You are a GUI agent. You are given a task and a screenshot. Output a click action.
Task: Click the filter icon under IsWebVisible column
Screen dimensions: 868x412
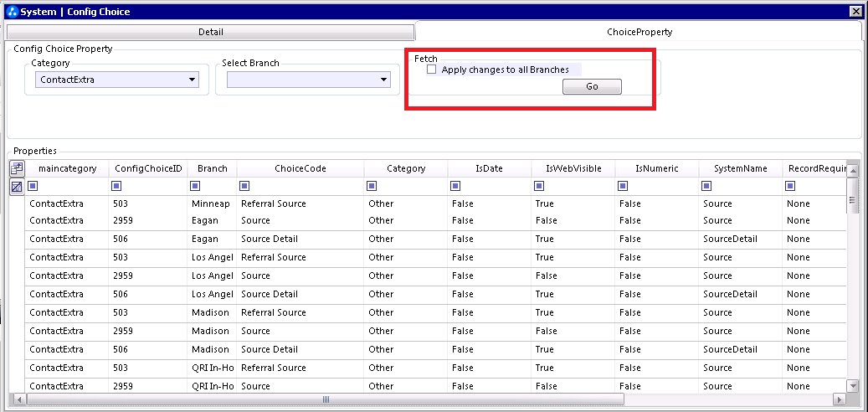coord(538,186)
